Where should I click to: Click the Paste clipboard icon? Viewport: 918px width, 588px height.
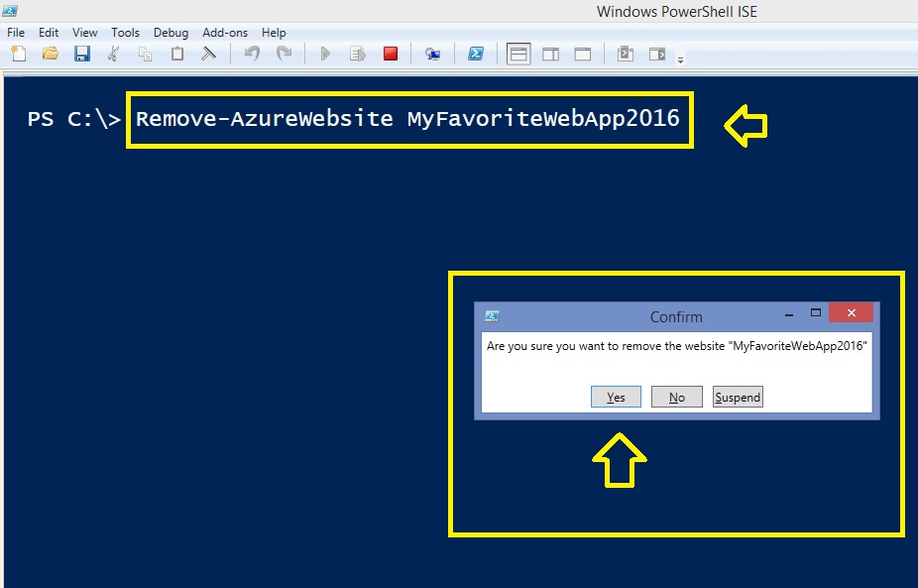click(x=176, y=54)
